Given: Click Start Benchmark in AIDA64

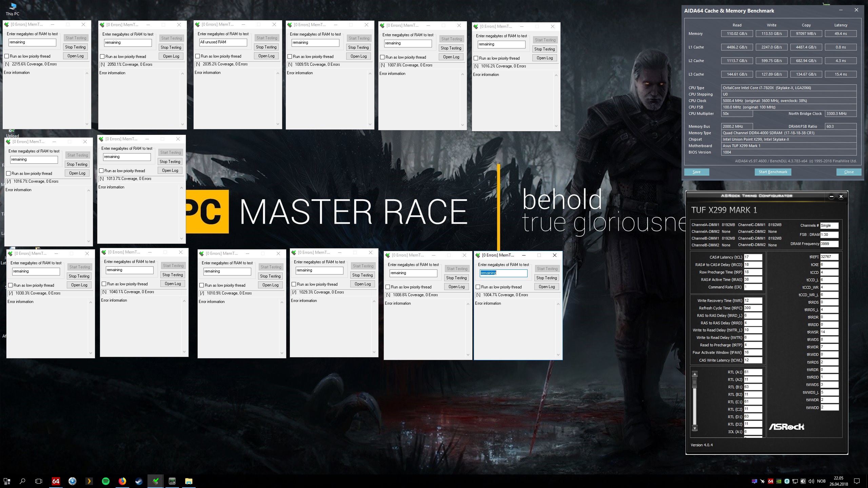Looking at the screenshot, I should pos(773,172).
